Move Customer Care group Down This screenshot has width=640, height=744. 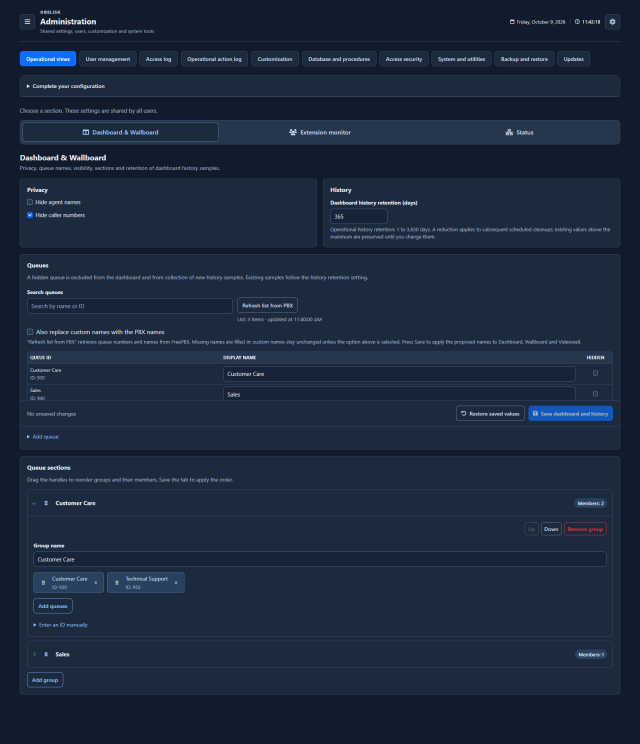551,529
